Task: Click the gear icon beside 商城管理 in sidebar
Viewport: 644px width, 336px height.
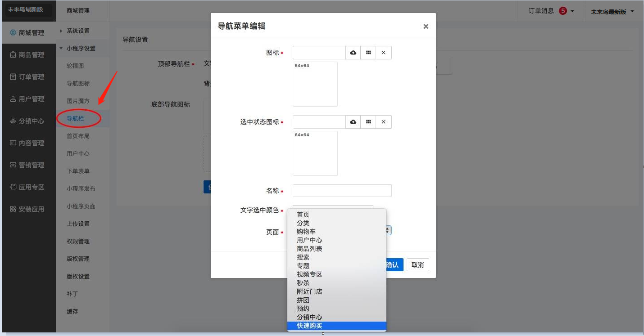Action: pyautogui.click(x=13, y=33)
